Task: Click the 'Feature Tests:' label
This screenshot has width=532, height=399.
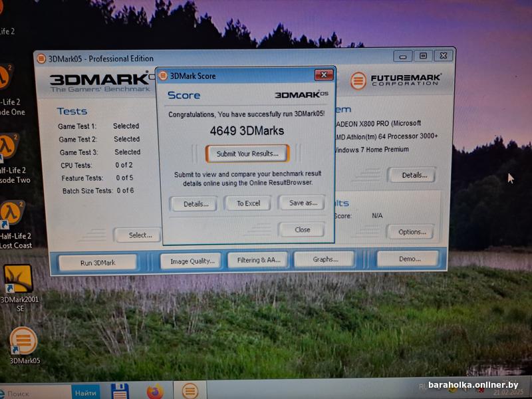Action: pos(82,178)
